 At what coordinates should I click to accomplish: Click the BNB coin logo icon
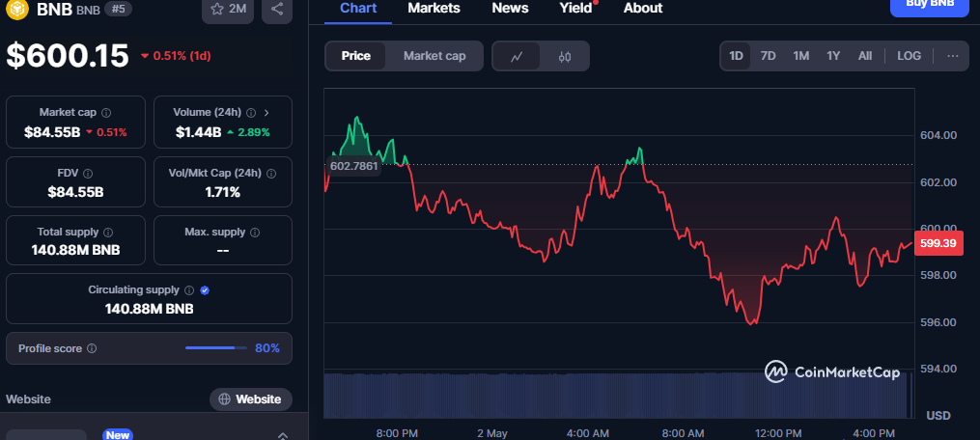tap(18, 9)
